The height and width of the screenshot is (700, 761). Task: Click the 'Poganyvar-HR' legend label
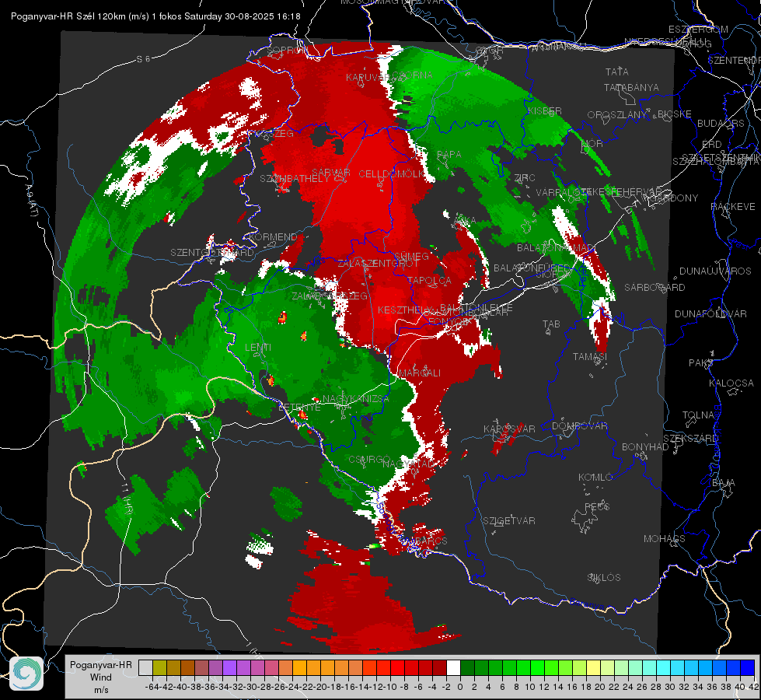(x=101, y=665)
